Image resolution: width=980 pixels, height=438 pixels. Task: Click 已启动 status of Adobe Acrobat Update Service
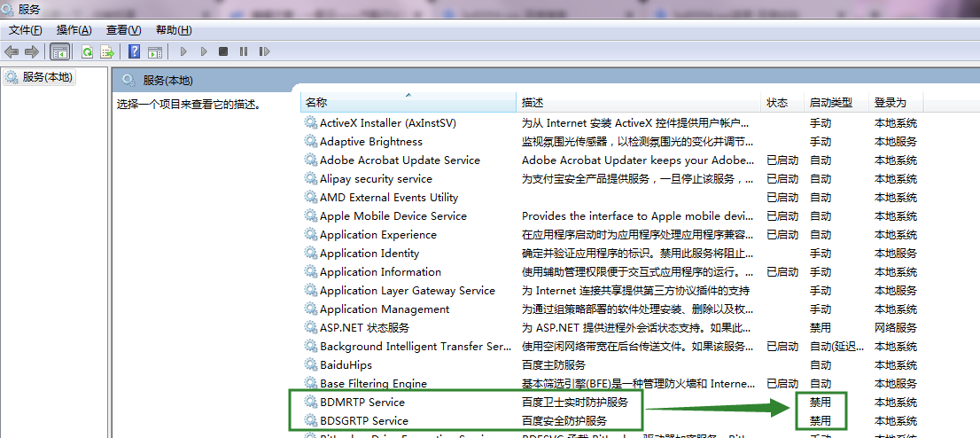point(782,160)
